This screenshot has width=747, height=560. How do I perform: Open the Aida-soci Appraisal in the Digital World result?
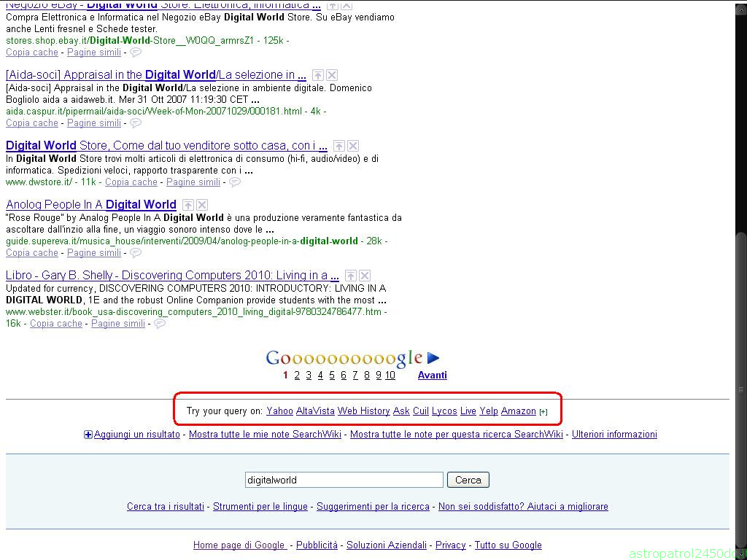(x=156, y=75)
